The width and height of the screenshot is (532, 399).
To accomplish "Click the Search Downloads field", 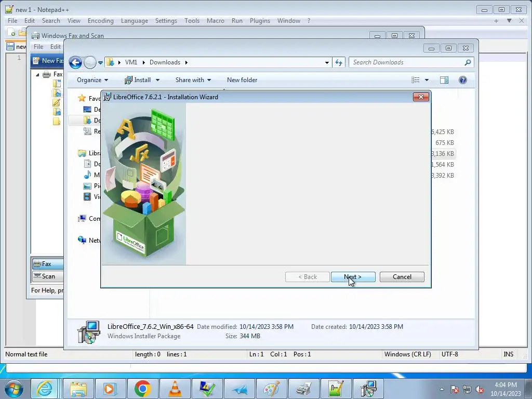I will (x=407, y=62).
